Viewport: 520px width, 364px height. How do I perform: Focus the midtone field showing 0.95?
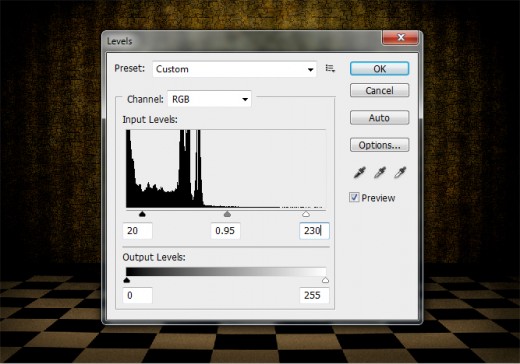226,231
